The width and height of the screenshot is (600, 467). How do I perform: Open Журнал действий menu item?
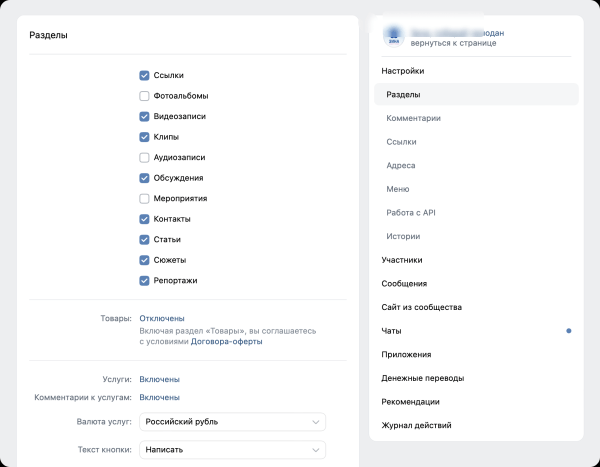[417, 425]
